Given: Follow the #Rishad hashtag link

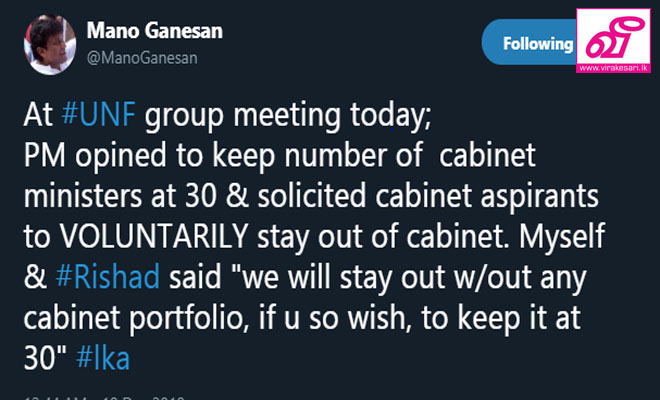Looking at the screenshot, I should pyautogui.click(x=108, y=277).
